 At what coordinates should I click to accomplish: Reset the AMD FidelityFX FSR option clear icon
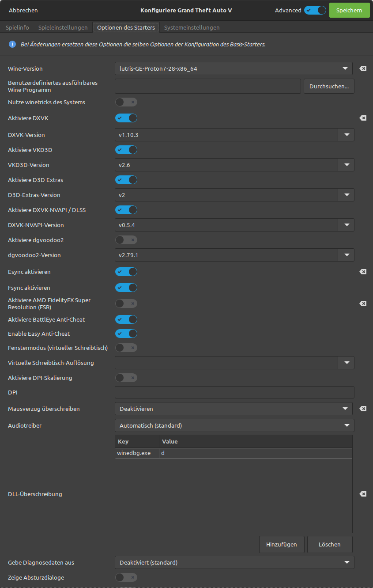363,303
